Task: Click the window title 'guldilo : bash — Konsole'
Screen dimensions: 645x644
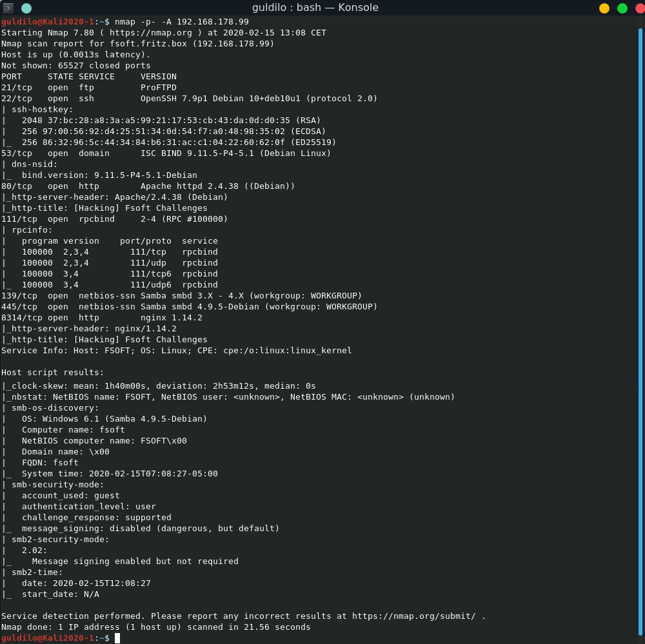Action: click(315, 8)
